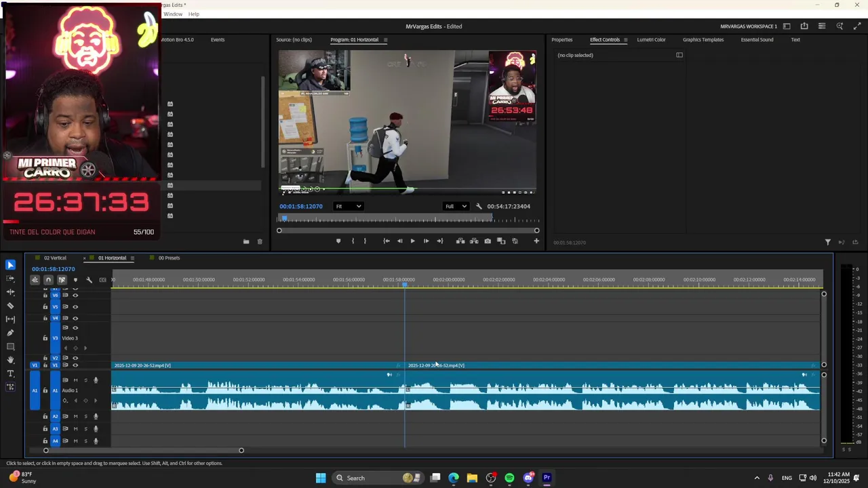Open the Program monitor button editor plus
This screenshot has height=488, width=868.
click(536, 241)
